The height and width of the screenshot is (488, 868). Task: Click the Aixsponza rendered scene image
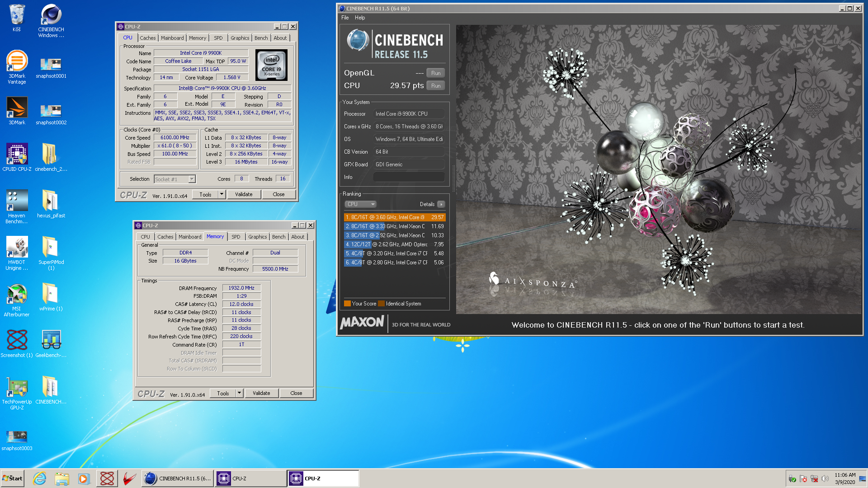pyautogui.click(x=659, y=169)
